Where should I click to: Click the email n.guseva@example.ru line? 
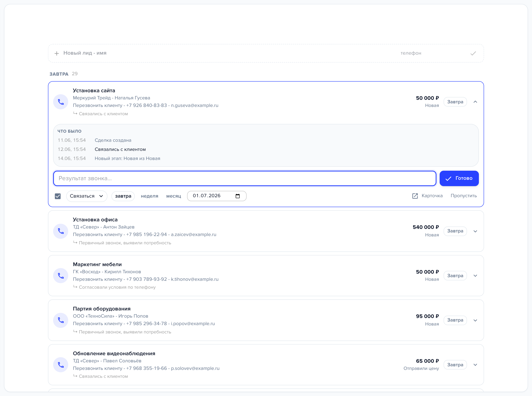pyautogui.click(x=146, y=105)
